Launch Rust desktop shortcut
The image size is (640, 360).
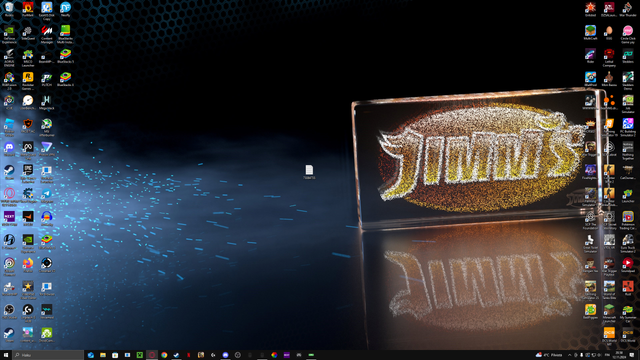(628, 287)
